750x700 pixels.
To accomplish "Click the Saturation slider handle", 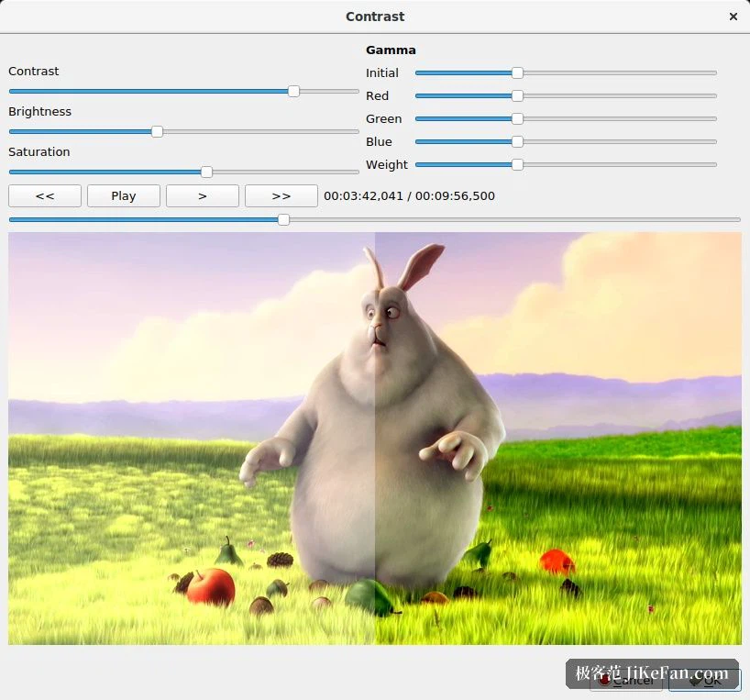I will point(206,172).
